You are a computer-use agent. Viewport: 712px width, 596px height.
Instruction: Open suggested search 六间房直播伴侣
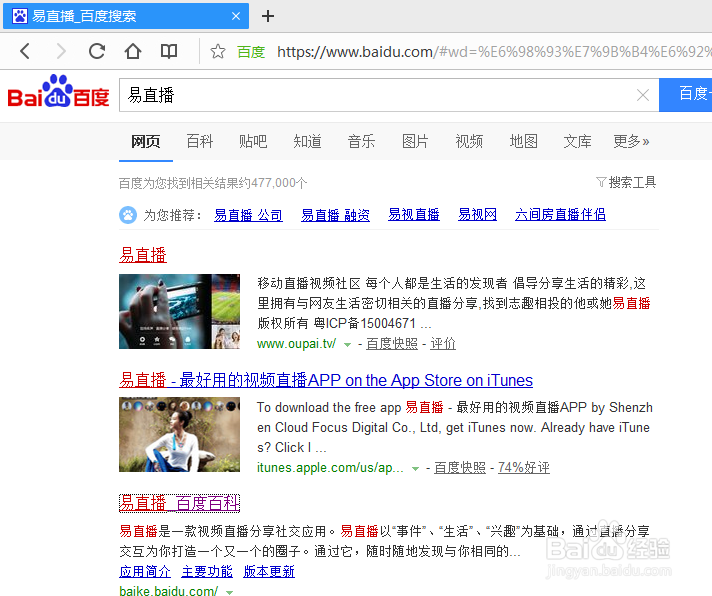(560, 215)
